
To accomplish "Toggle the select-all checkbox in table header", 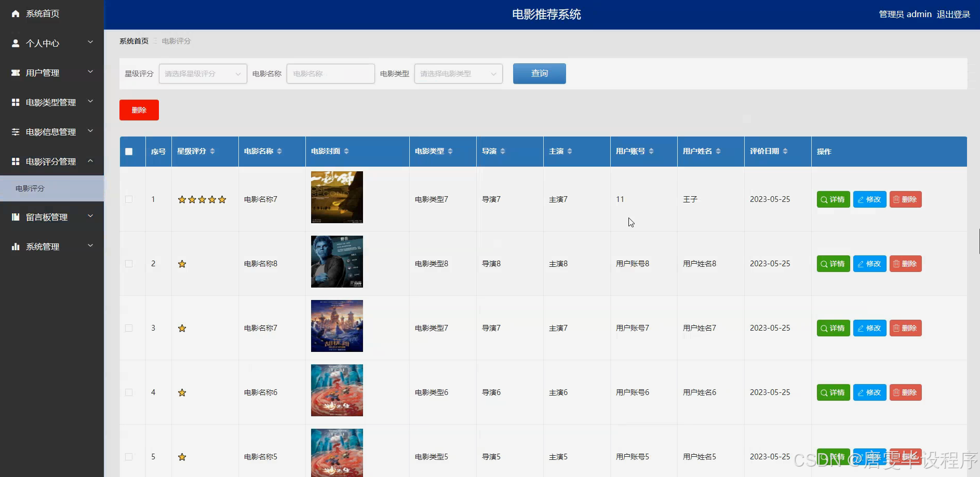I will pyautogui.click(x=129, y=152).
